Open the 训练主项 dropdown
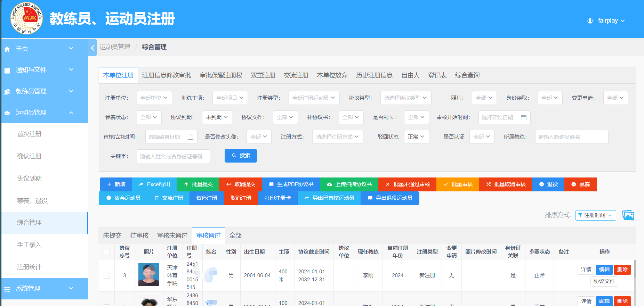The width and height of the screenshot is (644, 306). click(230, 98)
